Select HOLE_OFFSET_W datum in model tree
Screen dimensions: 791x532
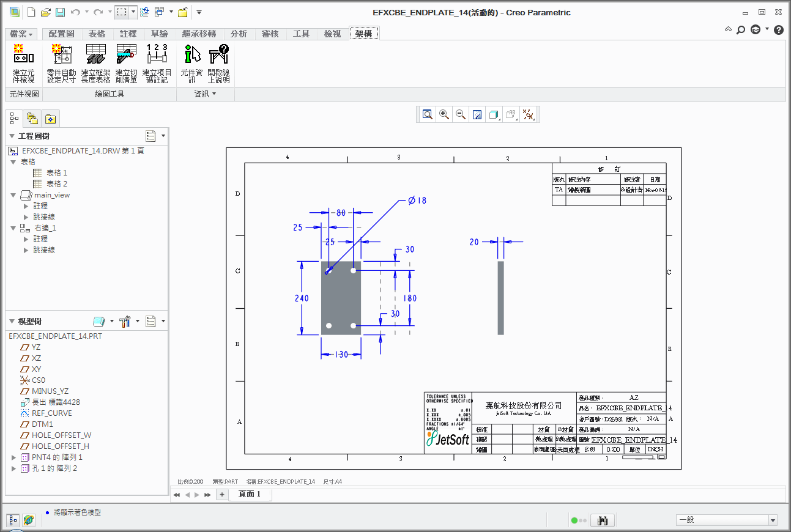[61, 435]
